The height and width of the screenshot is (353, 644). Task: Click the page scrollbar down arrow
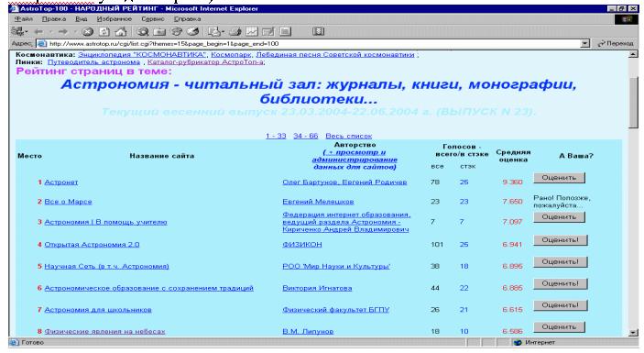633,333
